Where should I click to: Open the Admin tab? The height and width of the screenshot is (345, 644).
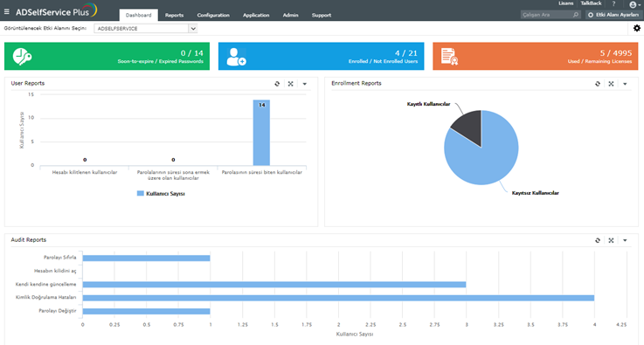click(x=290, y=15)
